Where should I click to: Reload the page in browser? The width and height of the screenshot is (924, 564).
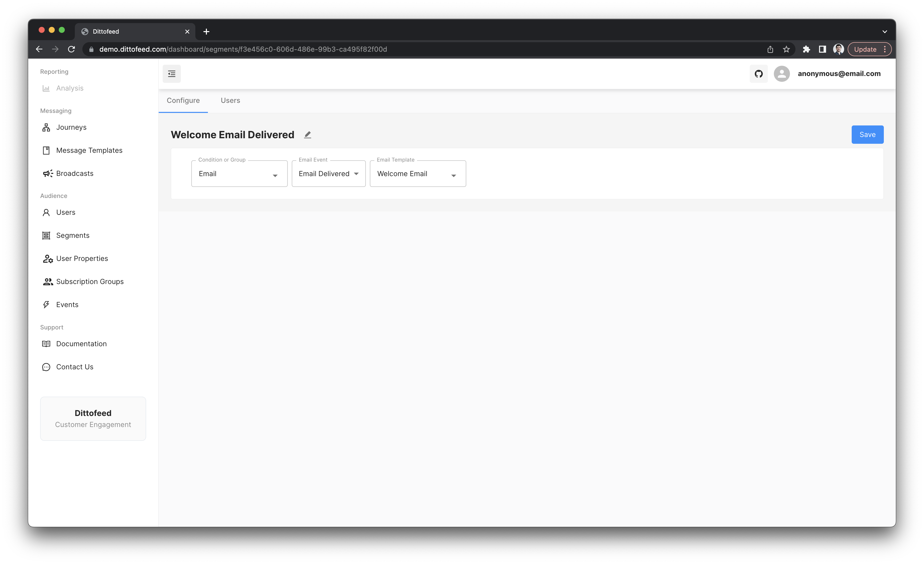(71, 49)
